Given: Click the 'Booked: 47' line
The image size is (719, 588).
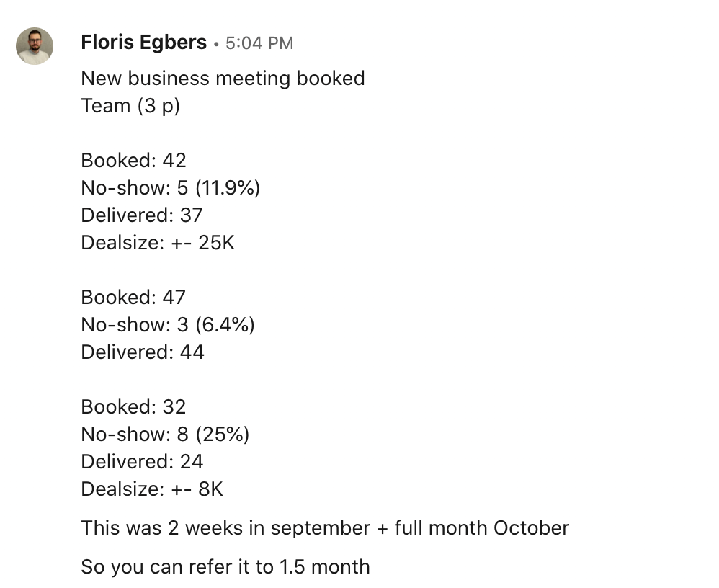Looking at the screenshot, I should 133,297.
